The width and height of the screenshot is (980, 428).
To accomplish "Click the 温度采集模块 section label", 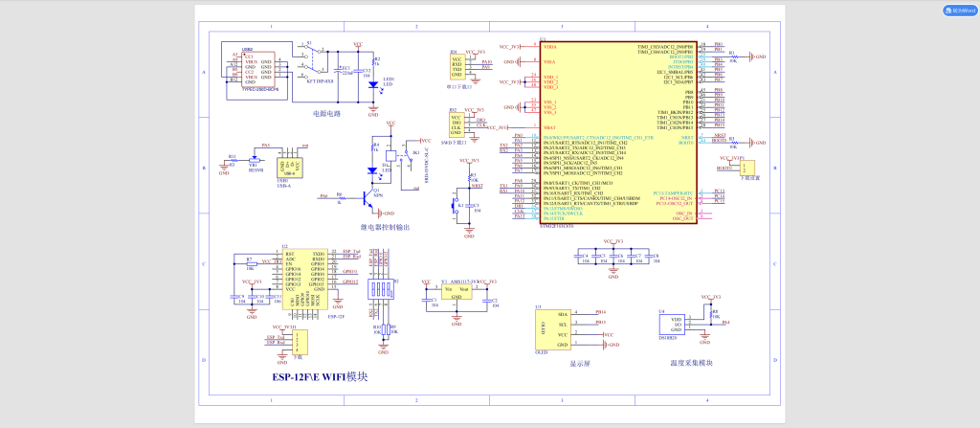I will (x=692, y=363).
